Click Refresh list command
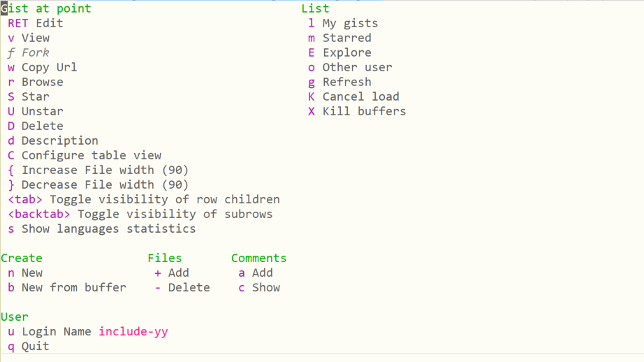The height and width of the screenshot is (362, 644). point(346,82)
